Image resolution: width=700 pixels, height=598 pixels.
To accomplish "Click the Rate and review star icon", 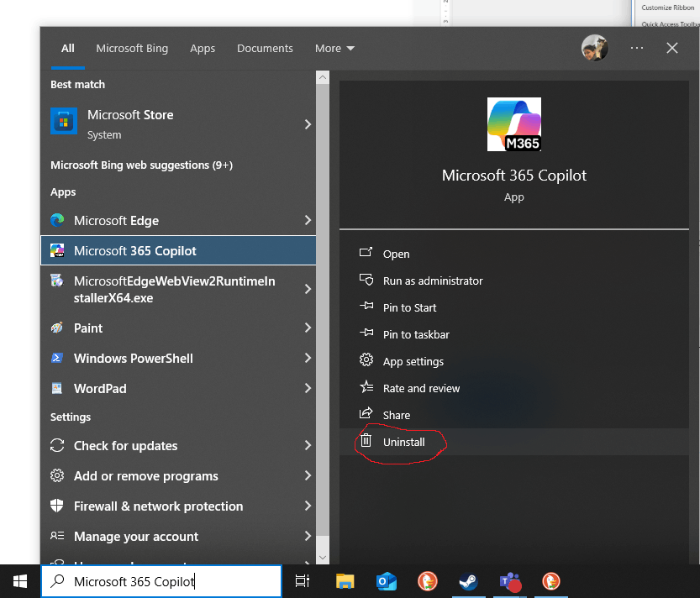I will [366, 386].
